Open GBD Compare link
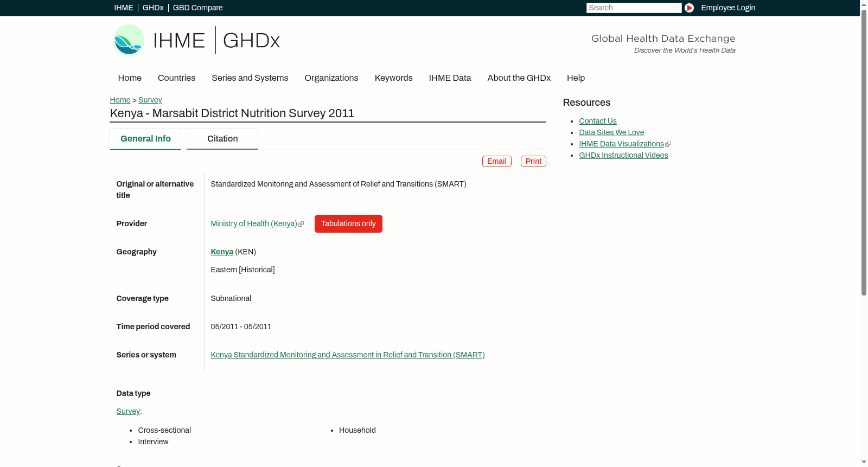868x467 pixels. click(198, 8)
